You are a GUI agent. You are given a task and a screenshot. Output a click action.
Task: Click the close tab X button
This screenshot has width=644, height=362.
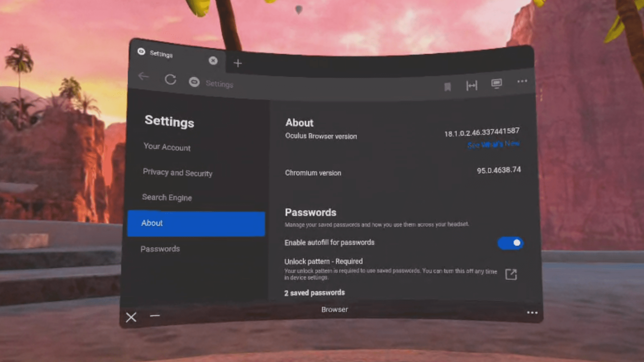(x=213, y=60)
